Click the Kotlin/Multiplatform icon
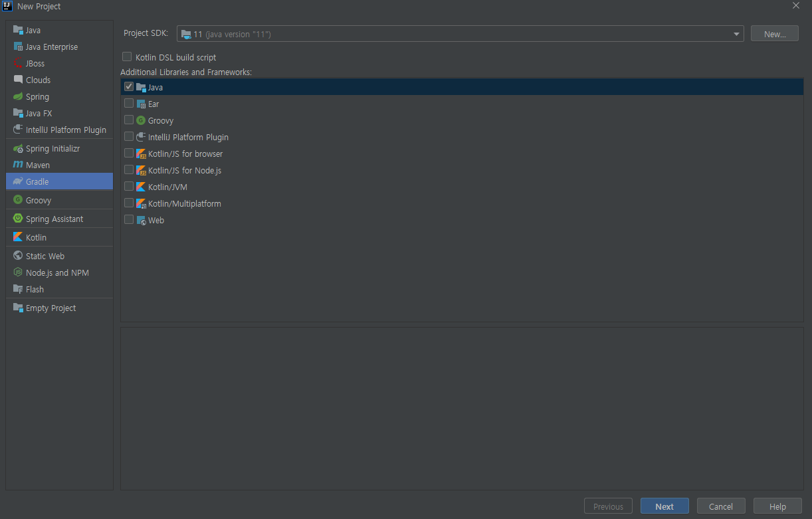The height and width of the screenshot is (519, 812). tap(141, 203)
